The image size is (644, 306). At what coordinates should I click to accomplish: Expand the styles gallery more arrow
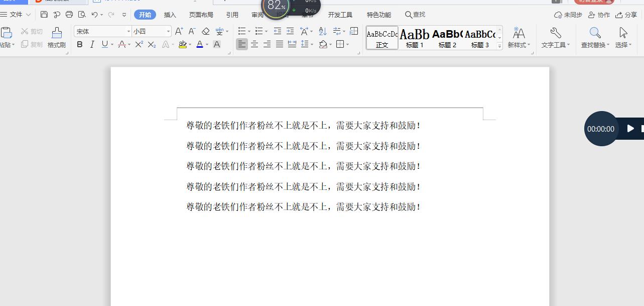(499, 46)
